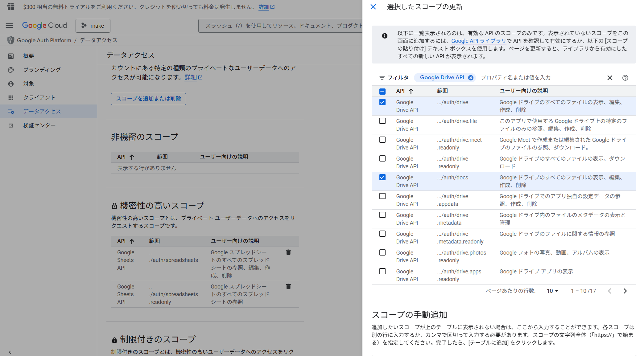The image size is (644, 356).
Task: Go to previous page of scopes
Action: point(609,291)
